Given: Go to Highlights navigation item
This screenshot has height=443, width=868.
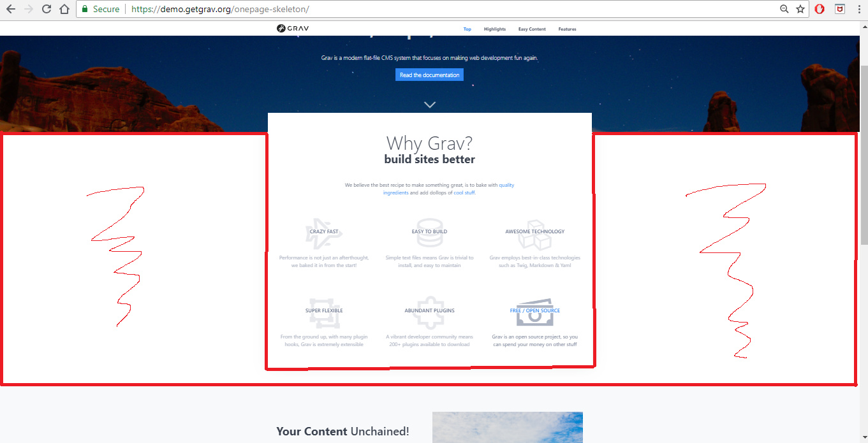Looking at the screenshot, I should tap(495, 29).
